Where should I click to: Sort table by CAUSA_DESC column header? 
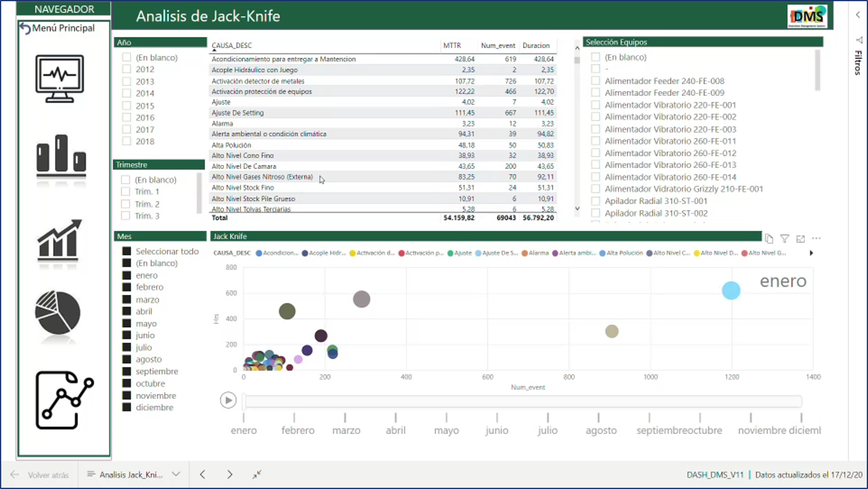pos(232,46)
